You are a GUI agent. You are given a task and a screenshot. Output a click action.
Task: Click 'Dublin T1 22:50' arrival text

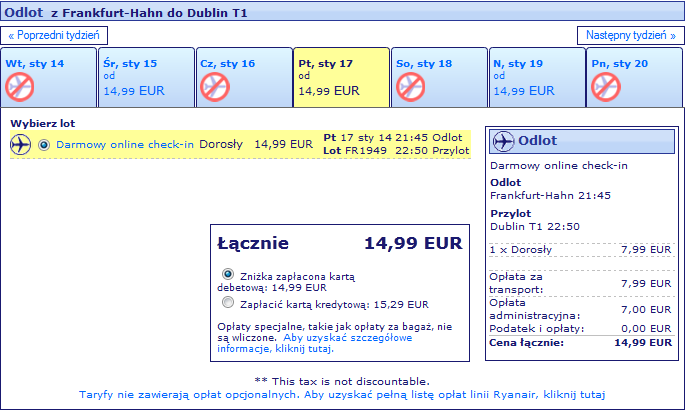coord(535,226)
